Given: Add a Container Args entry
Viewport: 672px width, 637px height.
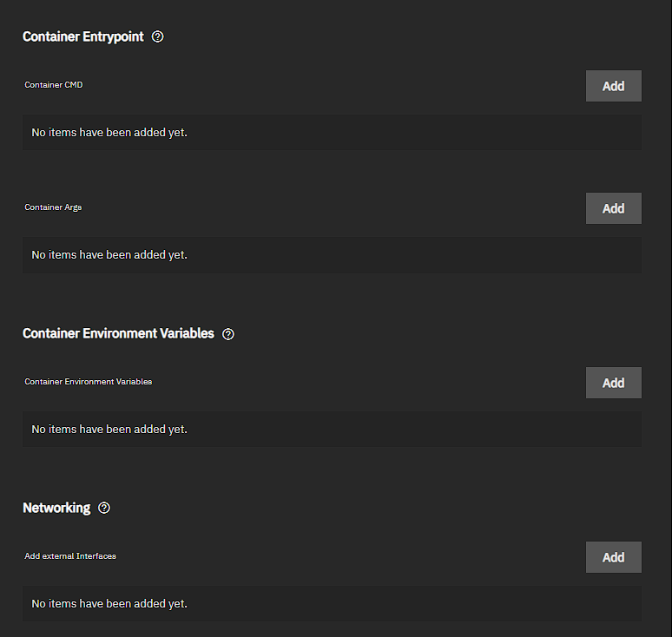Looking at the screenshot, I should (x=613, y=208).
